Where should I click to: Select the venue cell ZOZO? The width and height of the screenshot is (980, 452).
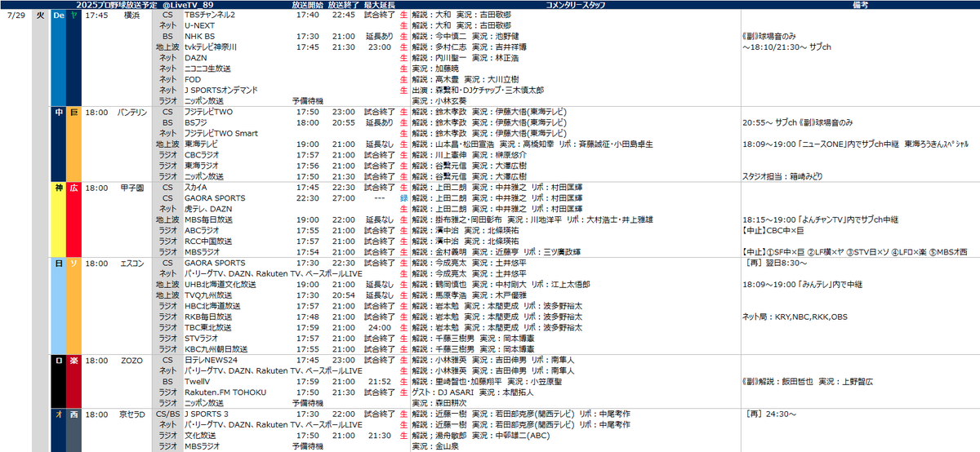131,360
